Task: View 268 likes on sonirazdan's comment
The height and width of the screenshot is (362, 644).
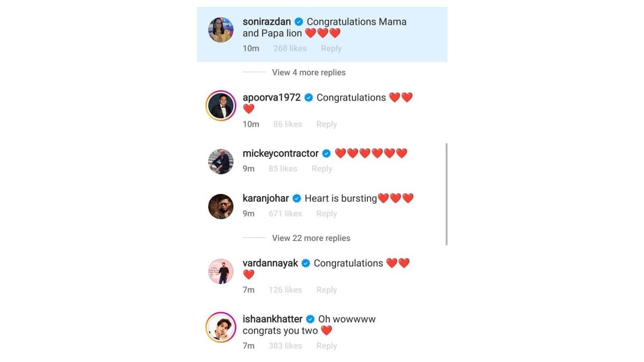Action: click(290, 48)
